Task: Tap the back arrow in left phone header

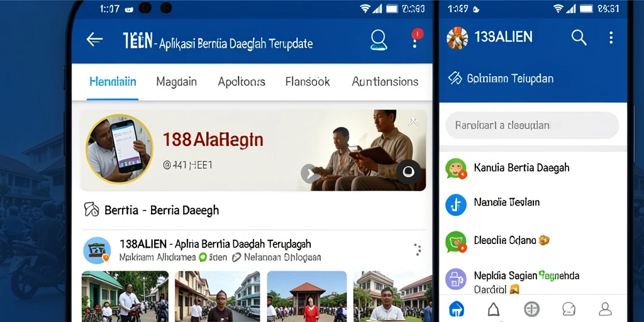Action: tap(94, 40)
